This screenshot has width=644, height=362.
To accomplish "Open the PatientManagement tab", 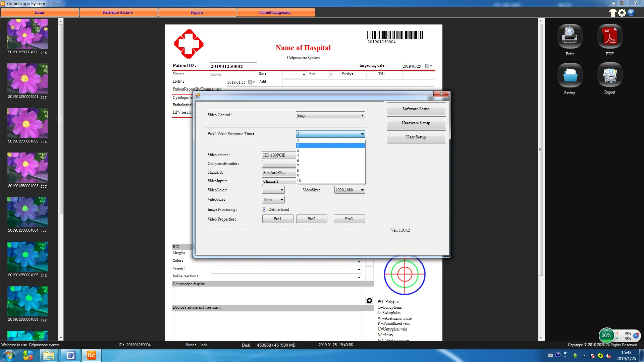I will pyautogui.click(x=275, y=12).
